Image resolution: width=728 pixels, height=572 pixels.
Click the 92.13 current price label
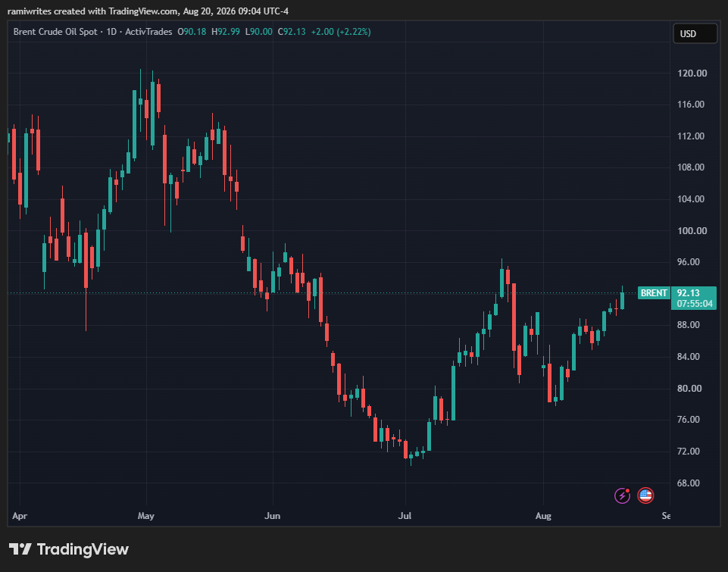pyautogui.click(x=688, y=293)
